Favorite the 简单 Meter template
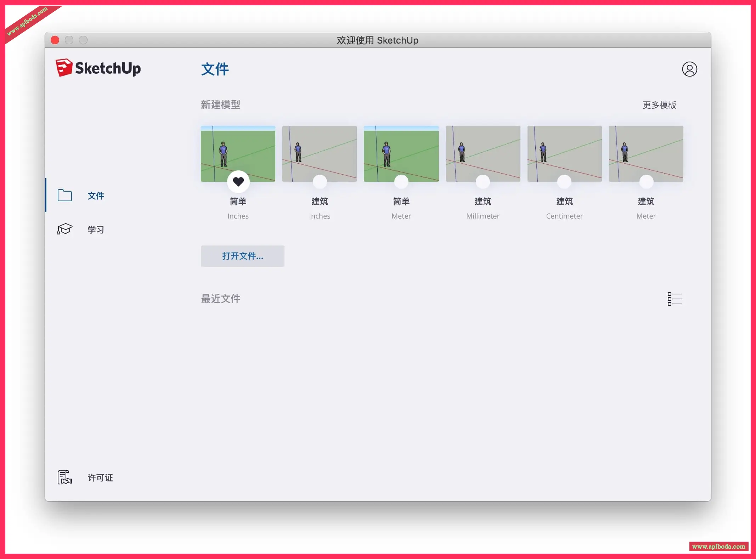 pos(401,182)
